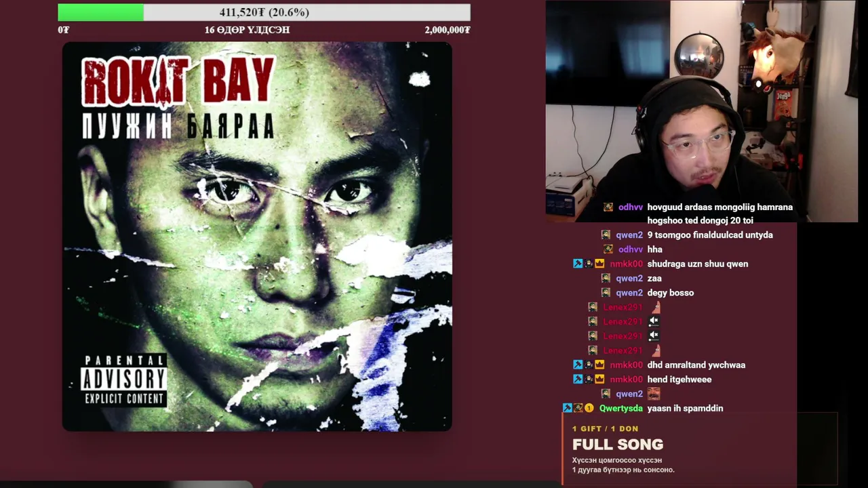Click crown badge on "hend itgehweee" row
868x488 pixels.
point(599,380)
